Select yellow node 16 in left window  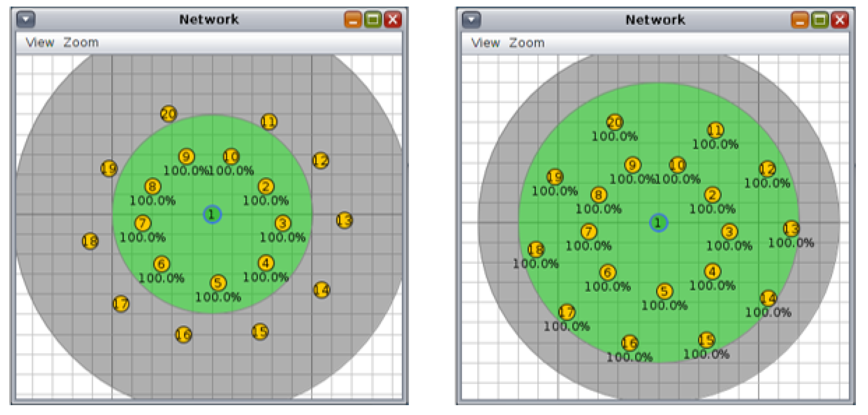click(x=183, y=335)
